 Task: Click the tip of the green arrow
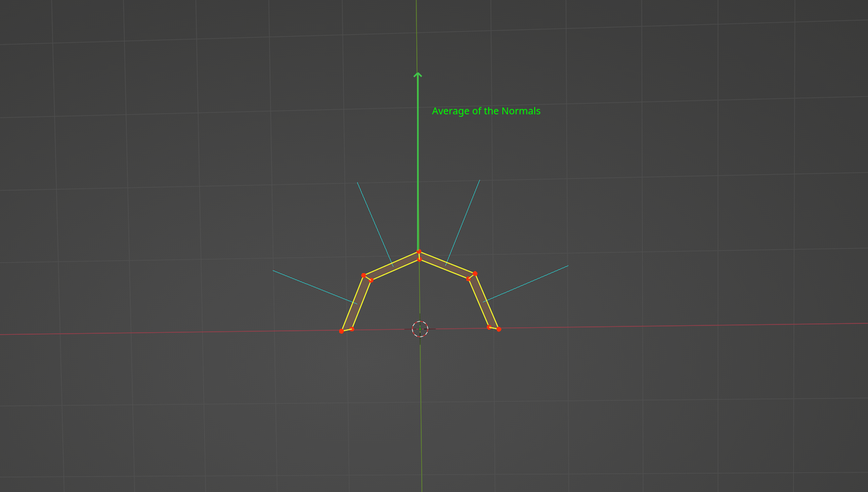click(418, 73)
